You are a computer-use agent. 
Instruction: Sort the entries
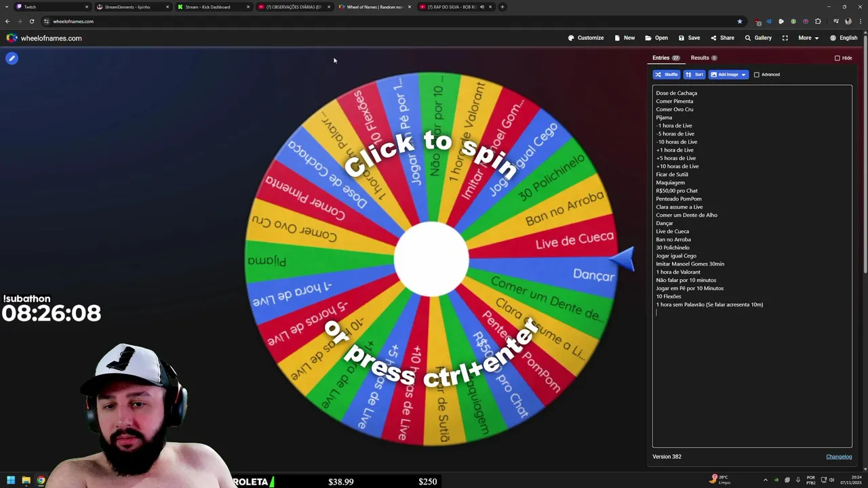[694, 75]
